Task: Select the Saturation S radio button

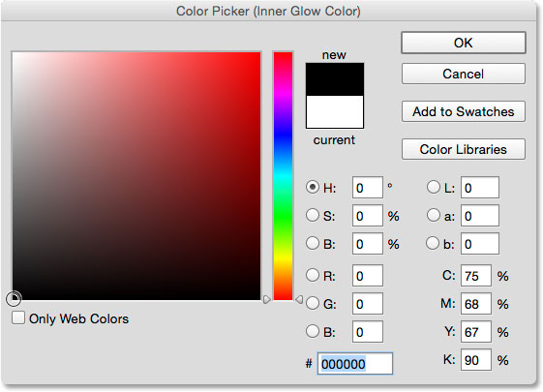Action: 313,215
